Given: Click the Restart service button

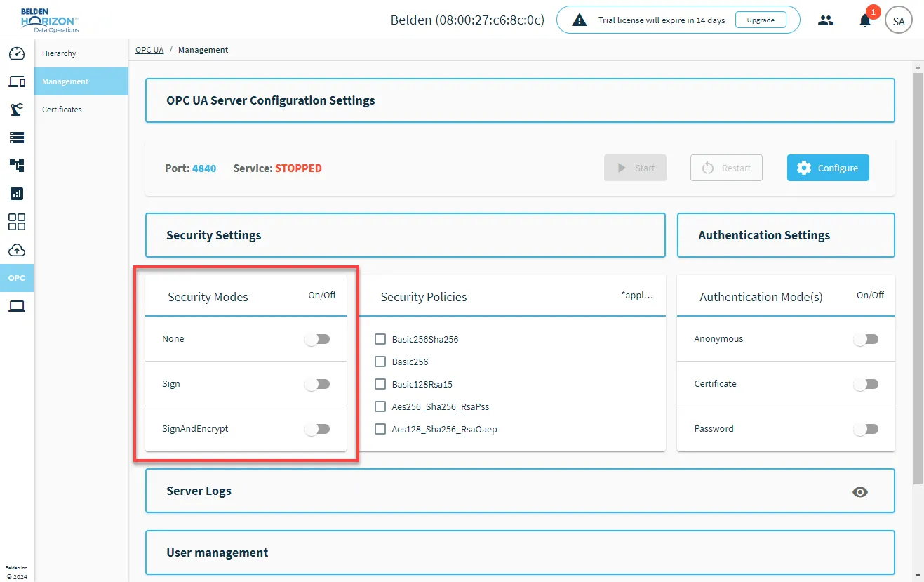Looking at the screenshot, I should [726, 168].
